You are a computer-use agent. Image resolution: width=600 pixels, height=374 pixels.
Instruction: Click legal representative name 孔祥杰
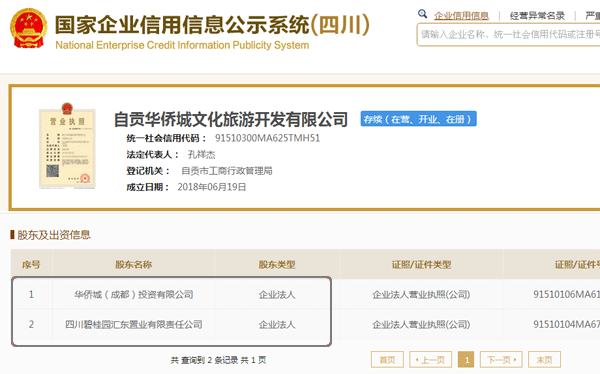pyautogui.click(x=201, y=155)
